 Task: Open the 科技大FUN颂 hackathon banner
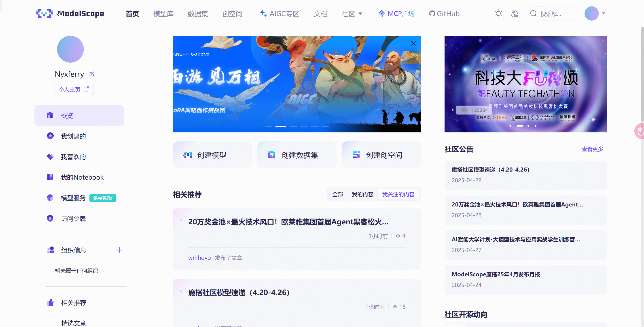click(x=525, y=84)
